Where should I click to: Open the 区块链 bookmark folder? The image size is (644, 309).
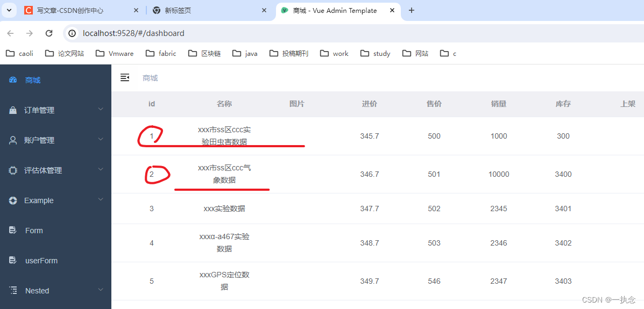coord(205,53)
